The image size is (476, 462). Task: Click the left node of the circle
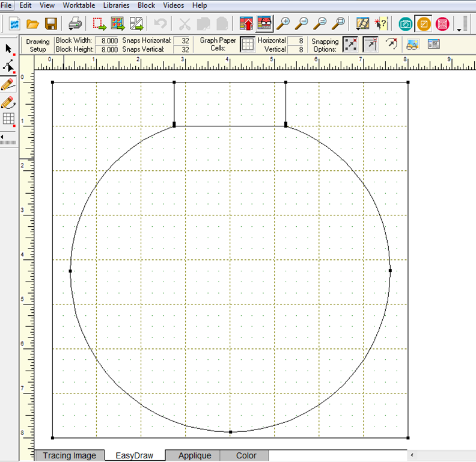[70, 271]
